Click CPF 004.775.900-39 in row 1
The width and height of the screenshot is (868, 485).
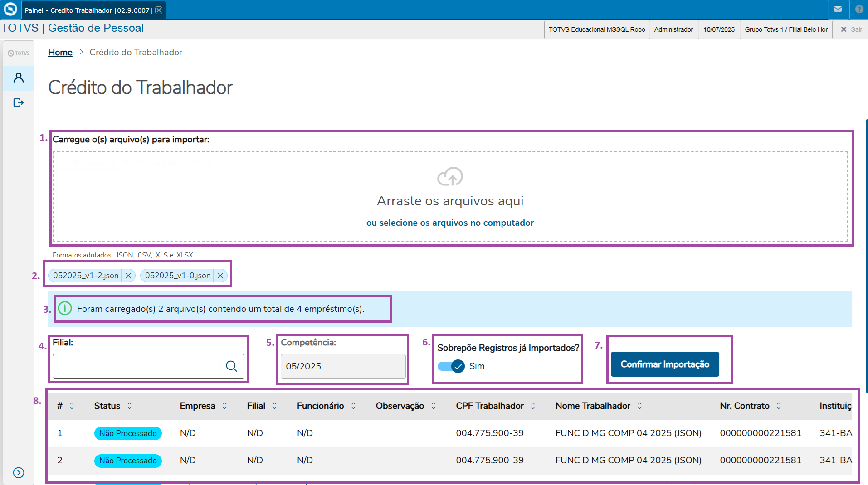(490, 433)
